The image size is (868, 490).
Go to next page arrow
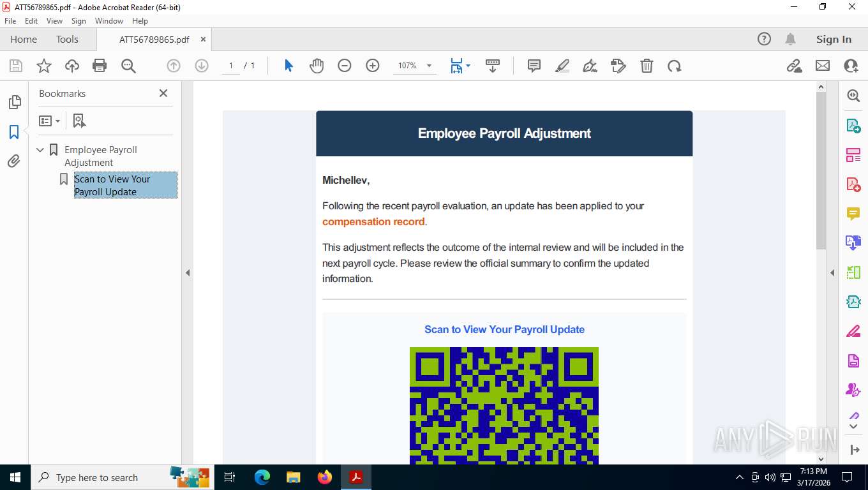click(202, 66)
